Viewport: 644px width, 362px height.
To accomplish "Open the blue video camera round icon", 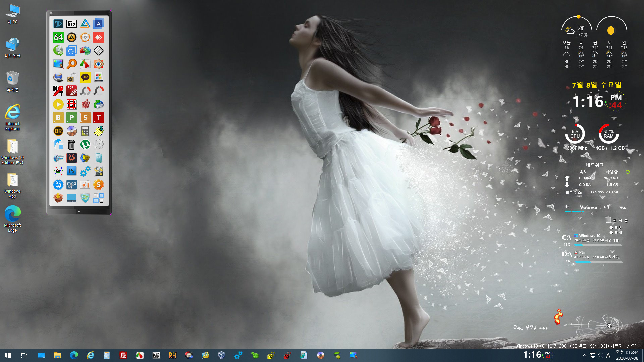I will pos(58,185).
